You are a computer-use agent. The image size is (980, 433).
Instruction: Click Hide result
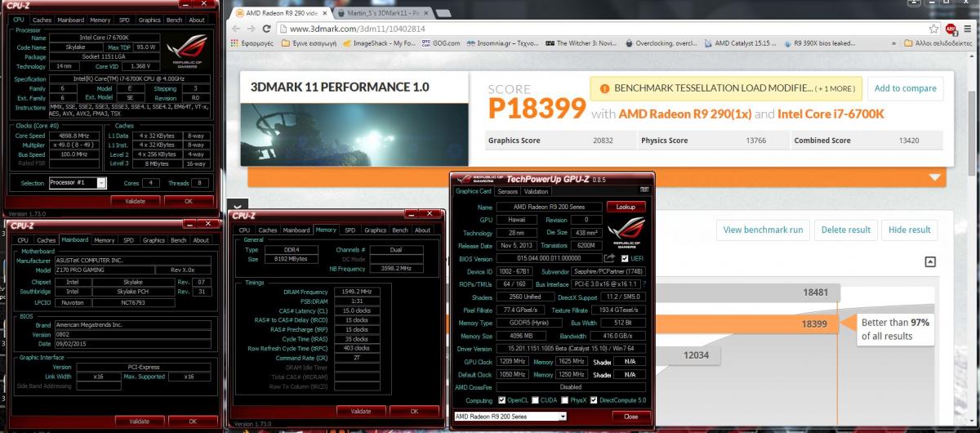(909, 230)
